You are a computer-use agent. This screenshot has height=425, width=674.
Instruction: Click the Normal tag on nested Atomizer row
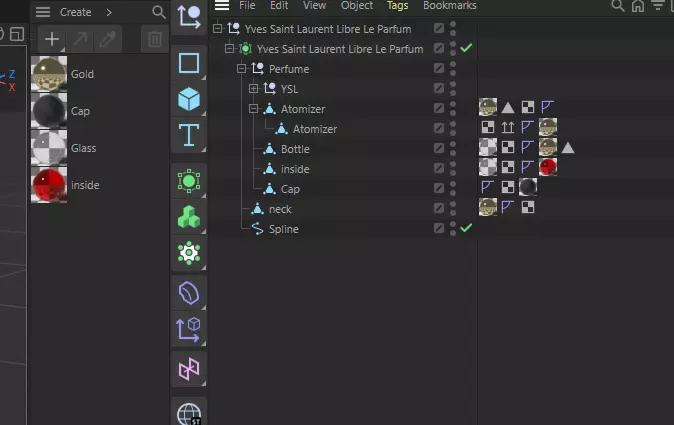tap(508, 127)
